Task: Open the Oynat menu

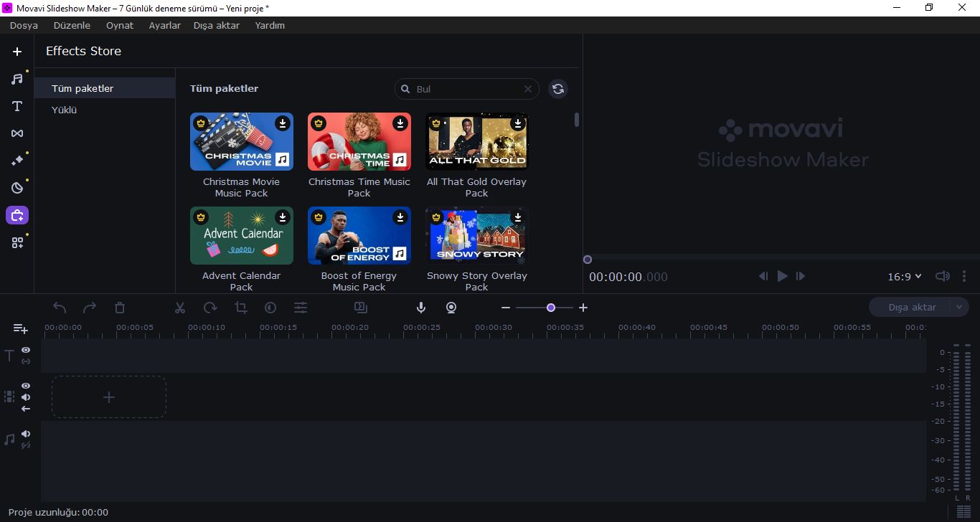Action: pyautogui.click(x=120, y=25)
